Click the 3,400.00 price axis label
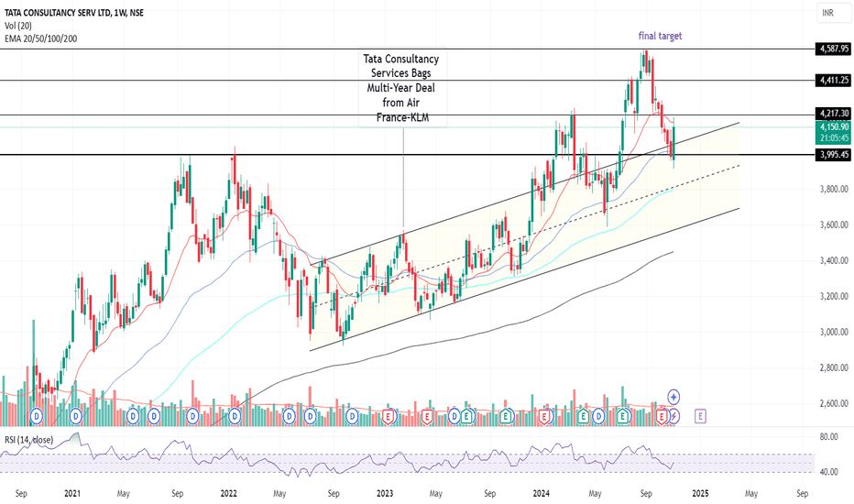854x504 pixels. pos(834,260)
